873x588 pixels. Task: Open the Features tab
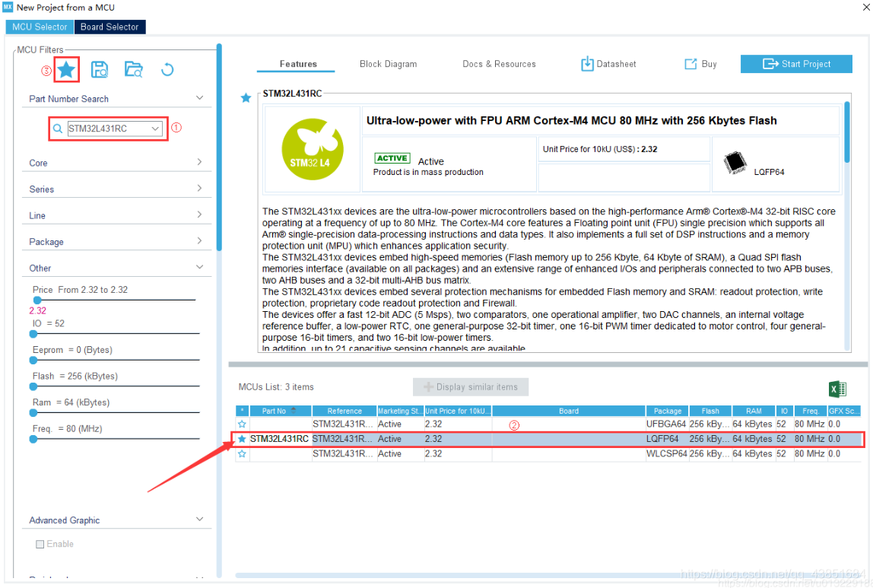[x=298, y=64]
